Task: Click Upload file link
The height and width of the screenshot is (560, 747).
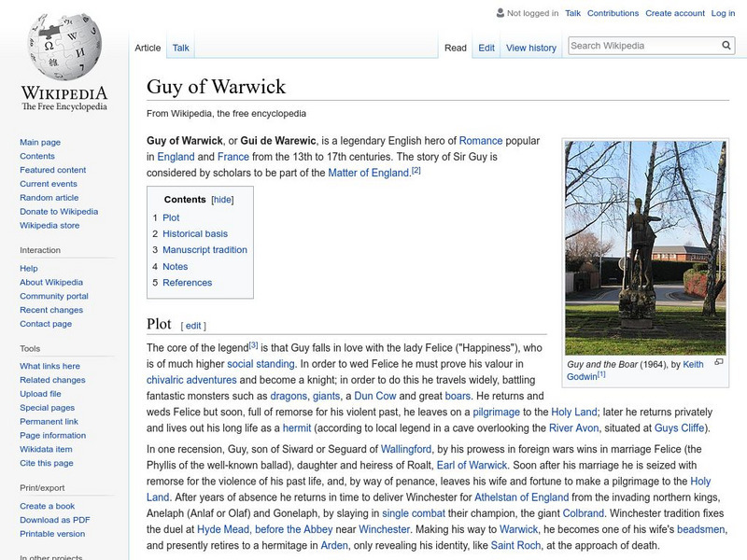Action: (x=40, y=394)
